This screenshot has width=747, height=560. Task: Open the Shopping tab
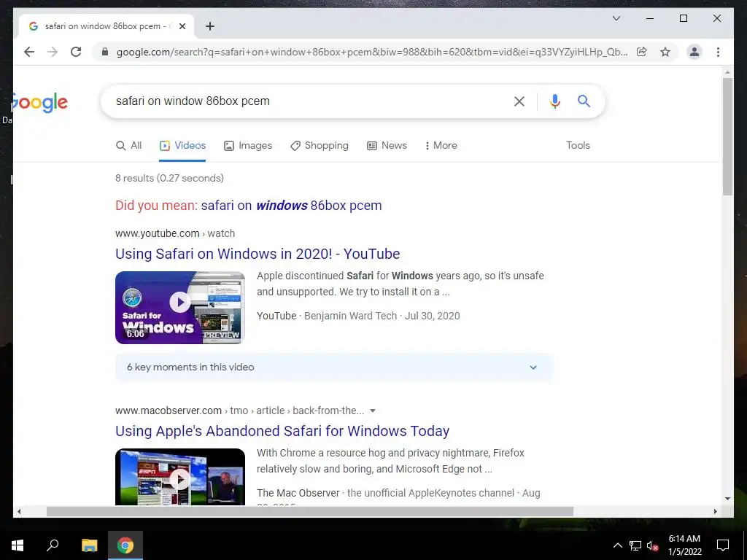tap(320, 145)
